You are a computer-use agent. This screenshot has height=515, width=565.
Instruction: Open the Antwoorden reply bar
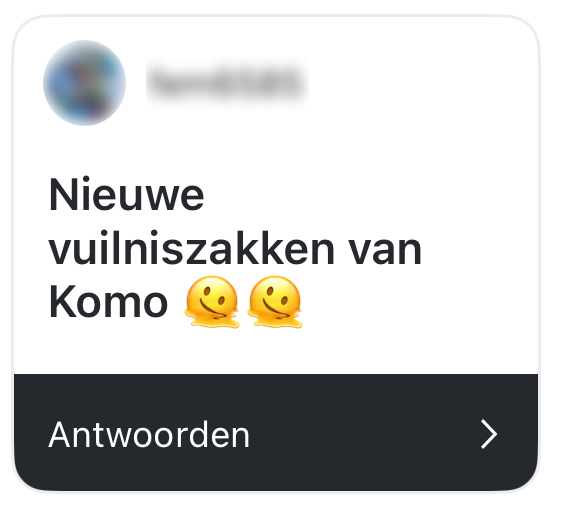tap(276, 432)
